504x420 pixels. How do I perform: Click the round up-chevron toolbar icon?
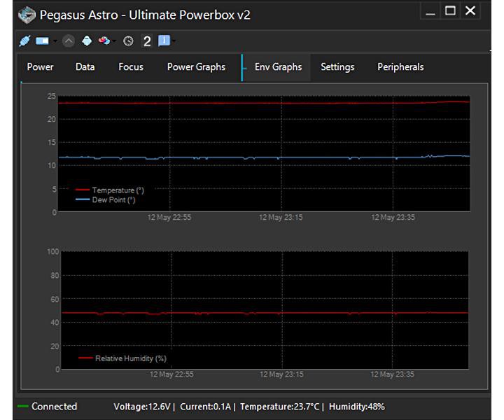[x=68, y=41]
